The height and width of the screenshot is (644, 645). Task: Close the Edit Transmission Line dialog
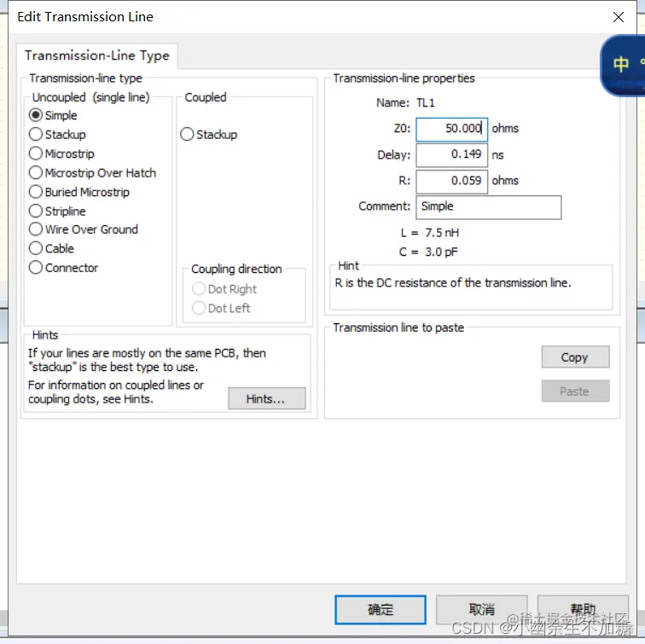pos(619,17)
